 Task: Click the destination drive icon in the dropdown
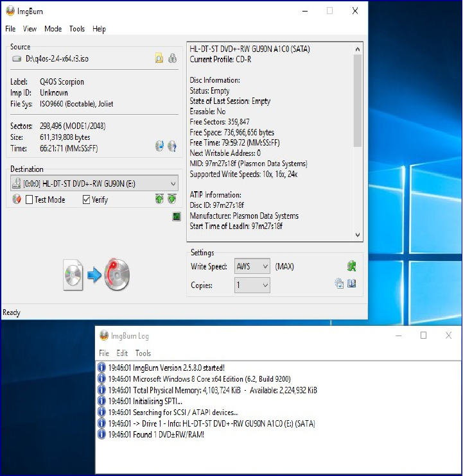16,183
